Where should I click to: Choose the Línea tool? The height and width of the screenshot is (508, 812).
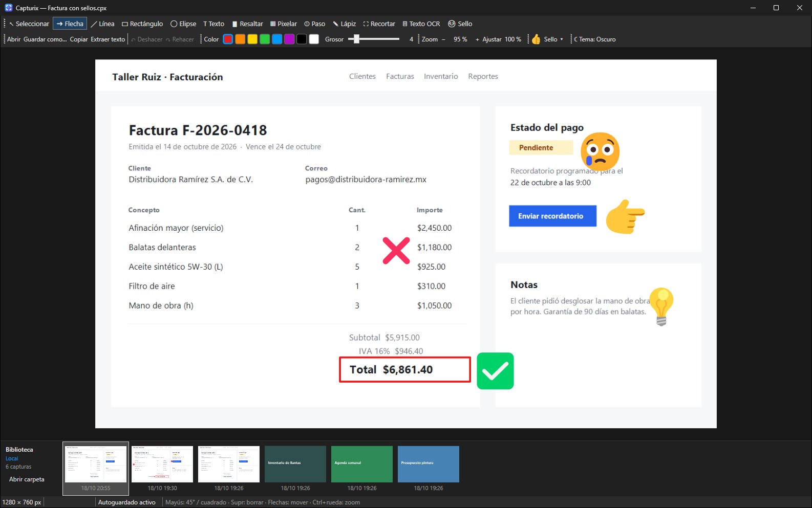click(102, 24)
